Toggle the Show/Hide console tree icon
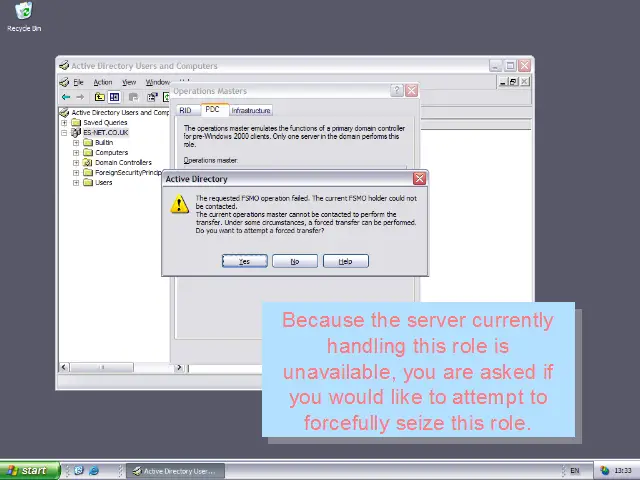This screenshot has width=640, height=480. [x=114, y=97]
